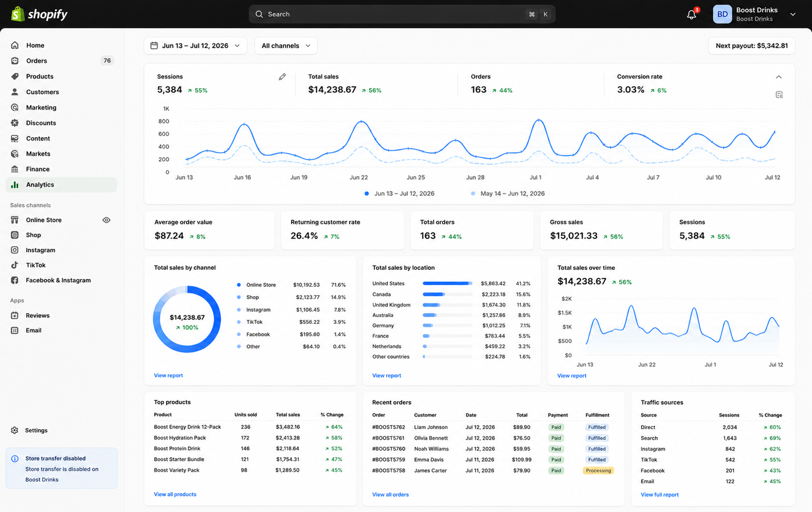Click the Online Store storefront icon
Screen dimensions: 812x512
click(15, 220)
